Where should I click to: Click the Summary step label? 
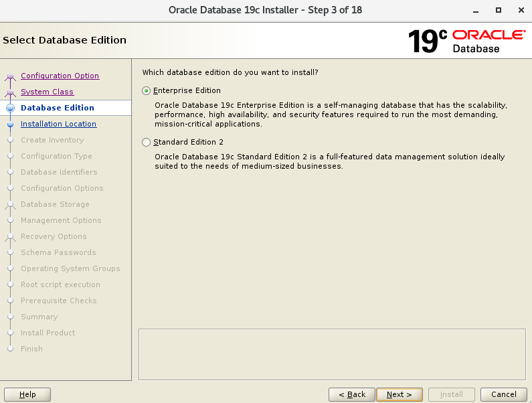point(39,317)
